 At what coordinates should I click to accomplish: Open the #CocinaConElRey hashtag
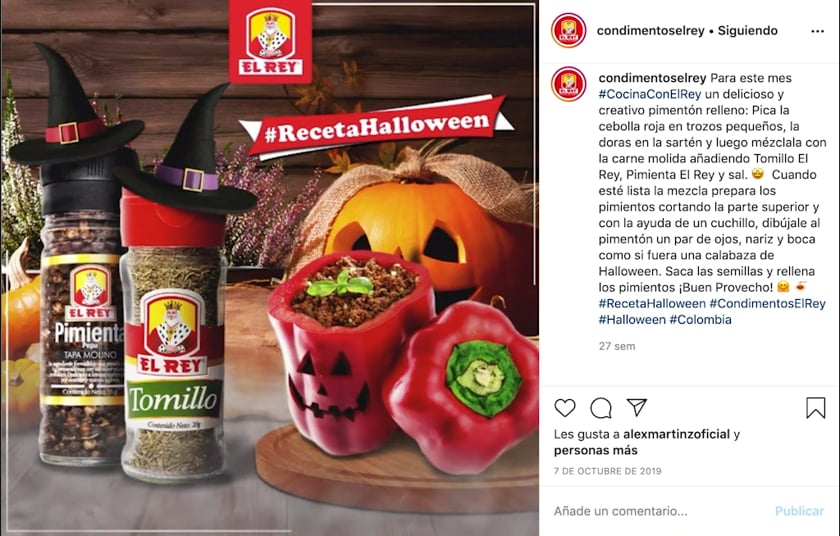coord(650,94)
